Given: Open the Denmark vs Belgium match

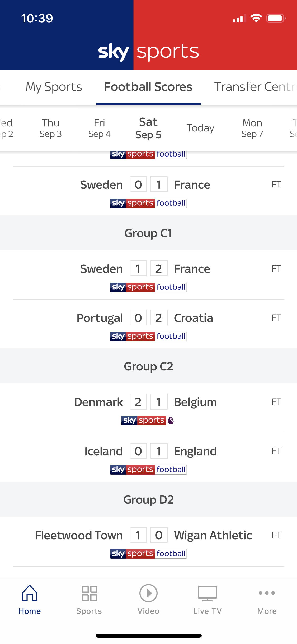Looking at the screenshot, I should click(148, 402).
